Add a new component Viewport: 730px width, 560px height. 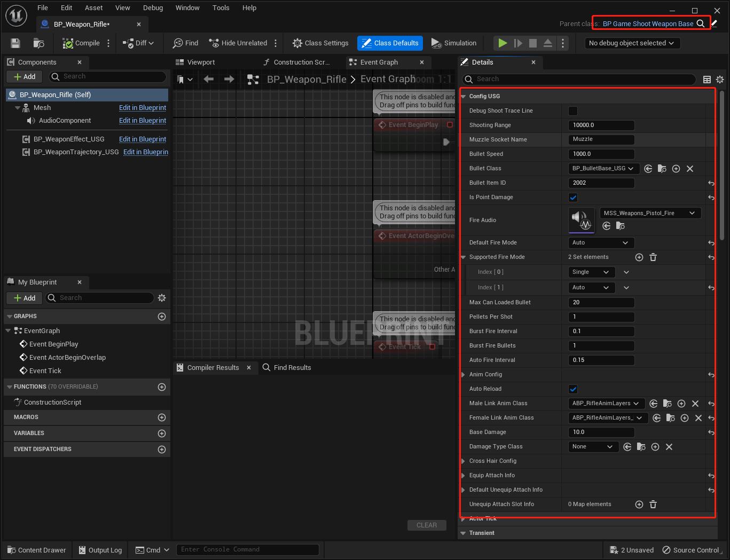point(24,77)
